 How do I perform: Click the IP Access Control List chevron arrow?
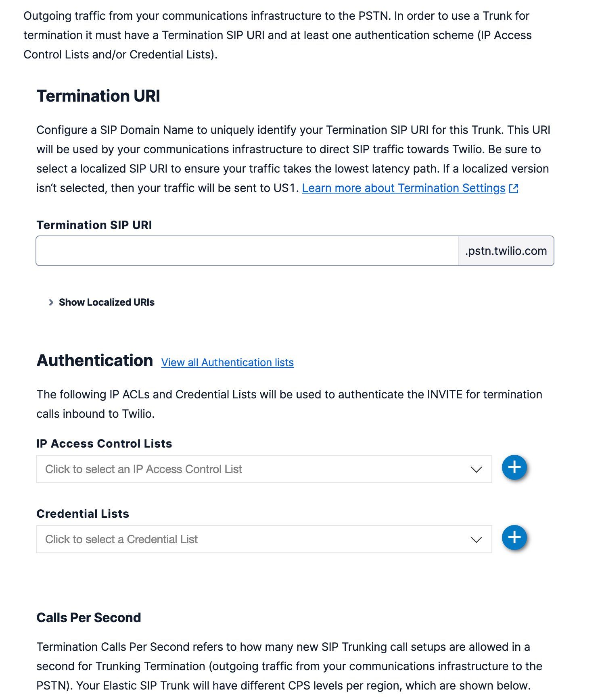tap(476, 470)
